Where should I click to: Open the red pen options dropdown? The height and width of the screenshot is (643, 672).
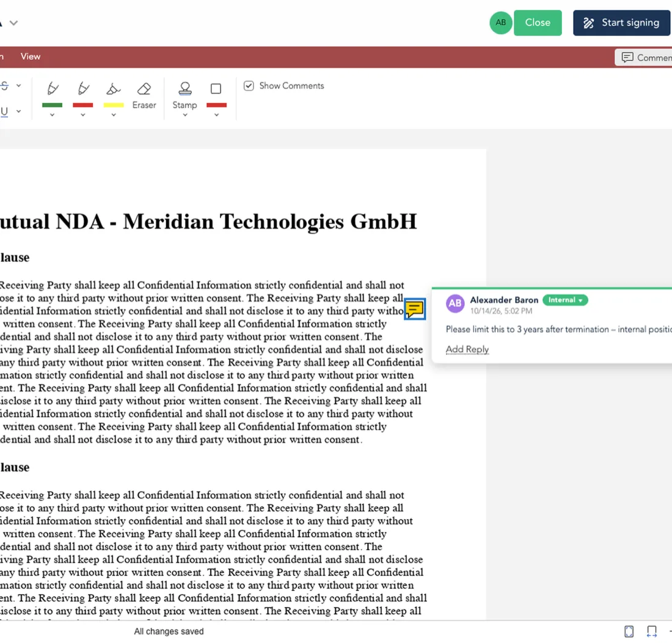click(x=83, y=115)
